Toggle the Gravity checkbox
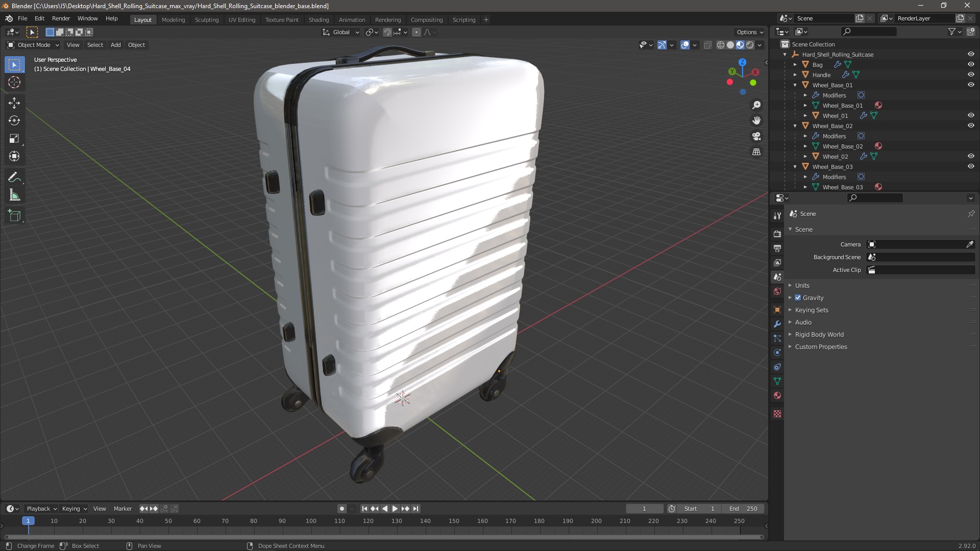 [x=798, y=298]
